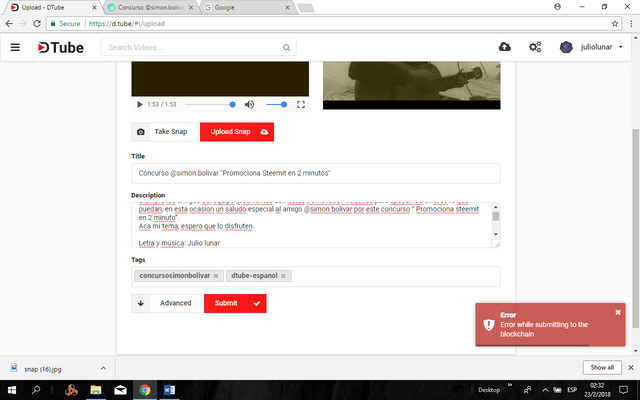Viewport: 640px width, 400px height.
Task: Remove the concursosimonbolivar tag
Action: coord(216,276)
